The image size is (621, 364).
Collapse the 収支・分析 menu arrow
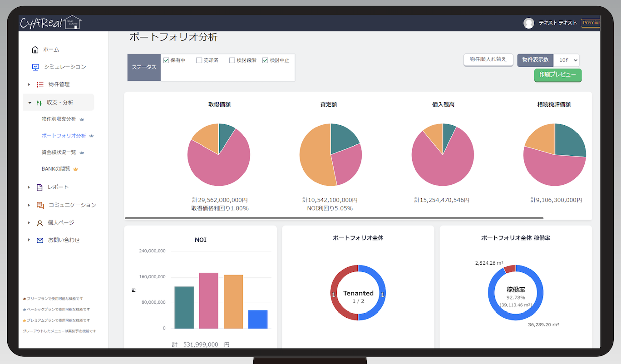[30, 103]
